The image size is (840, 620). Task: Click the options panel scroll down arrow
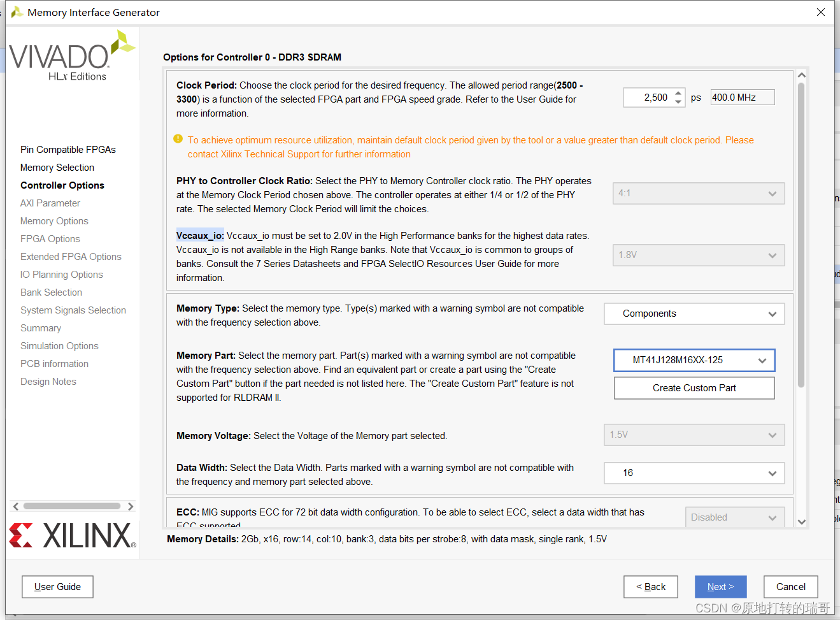pos(802,522)
